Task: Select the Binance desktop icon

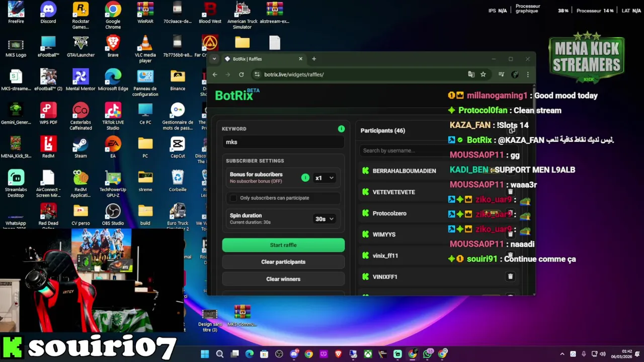Action: pos(178,80)
